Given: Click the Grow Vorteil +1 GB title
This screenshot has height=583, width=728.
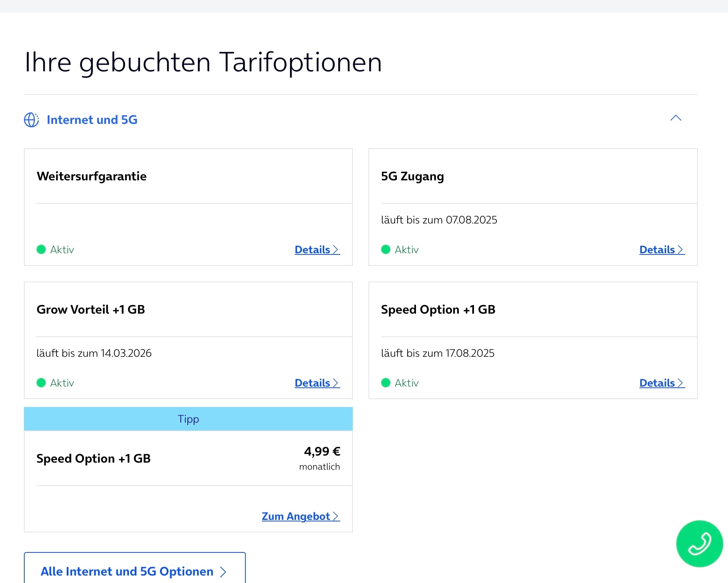Looking at the screenshot, I should [91, 310].
